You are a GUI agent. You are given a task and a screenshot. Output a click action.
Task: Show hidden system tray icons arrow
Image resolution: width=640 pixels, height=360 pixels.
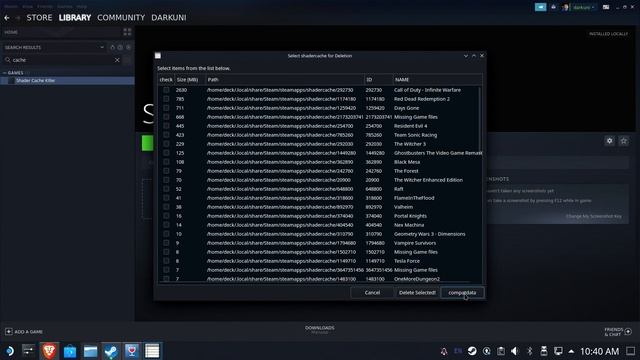click(x=571, y=351)
